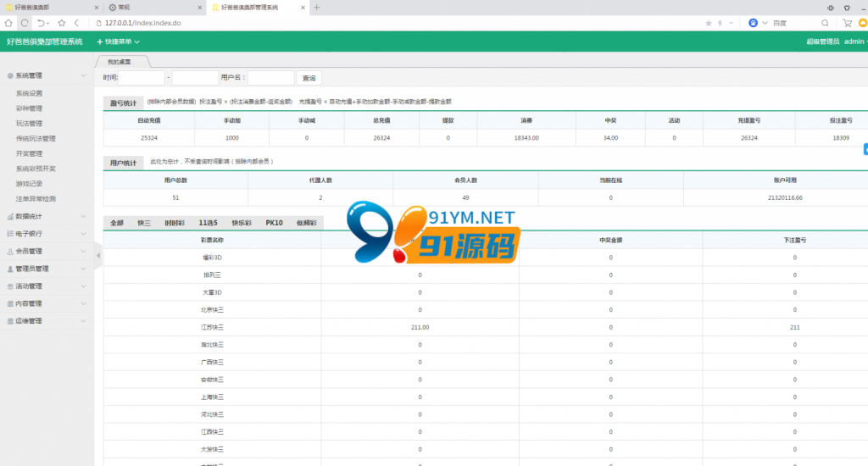This screenshot has width=868, height=466.
Task: Click the end time input field
Action: click(x=195, y=78)
